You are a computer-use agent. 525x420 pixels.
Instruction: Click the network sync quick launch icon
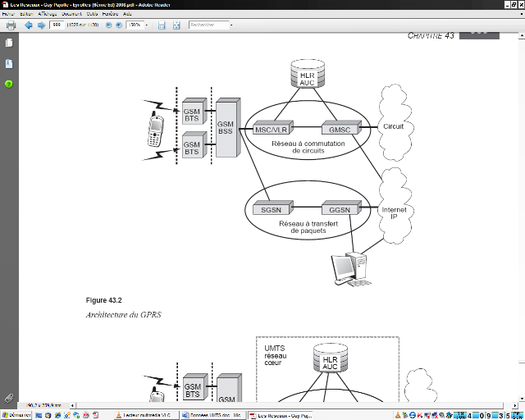coord(76,416)
